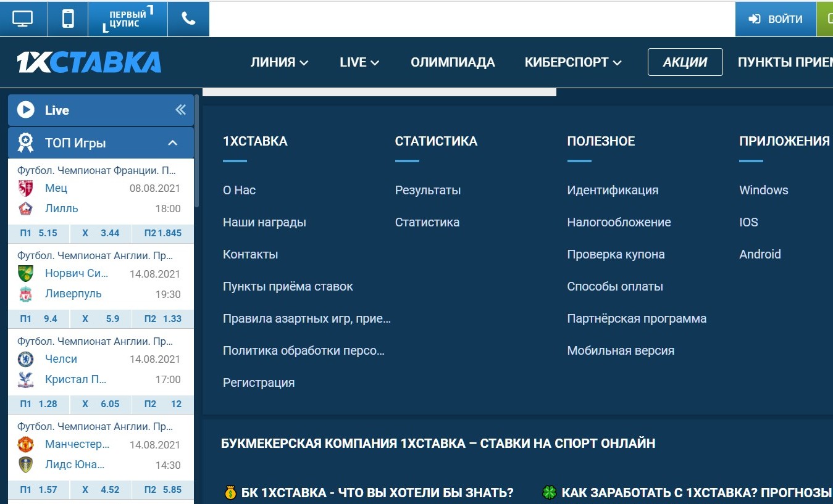833x504 pixels.
Task: Select X 5.9 draw odds Норвич–Ливерпуль
Action: pyautogui.click(x=101, y=319)
